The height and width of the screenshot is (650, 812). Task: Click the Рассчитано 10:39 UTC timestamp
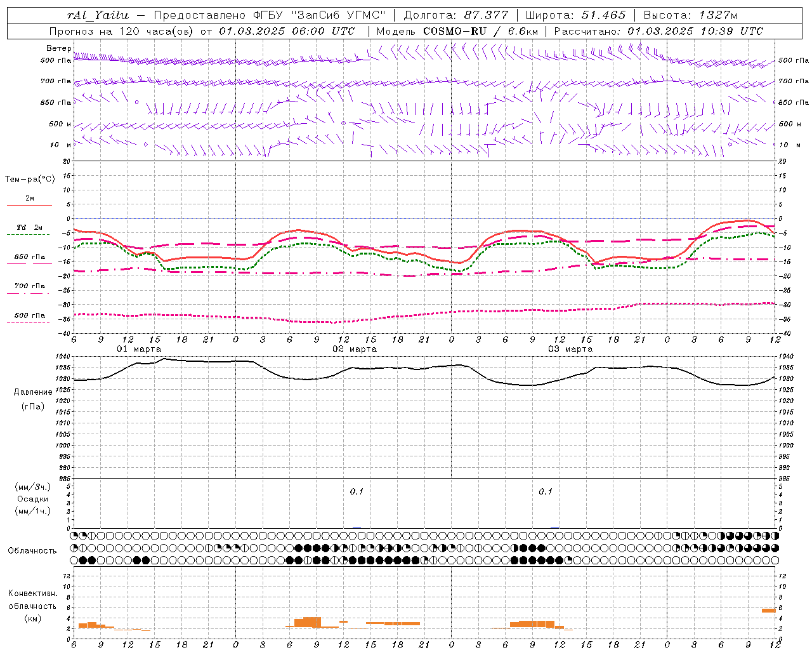pos(658,31)
